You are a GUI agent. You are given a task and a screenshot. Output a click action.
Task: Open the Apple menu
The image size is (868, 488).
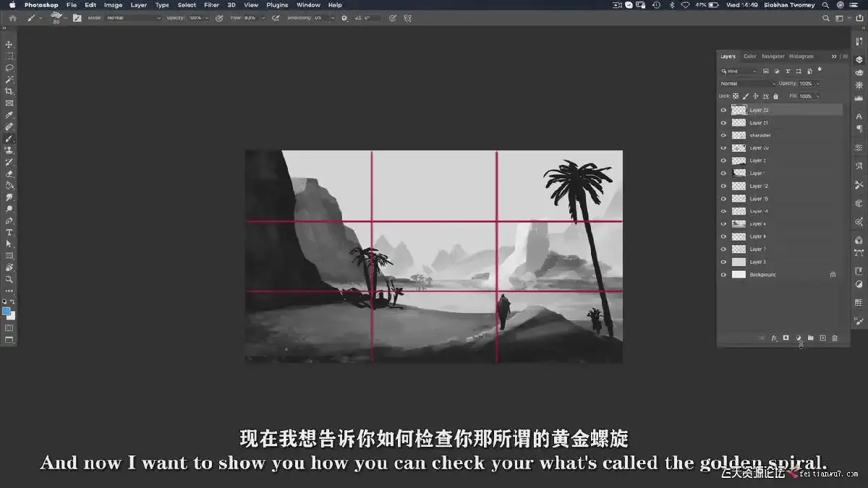pyautogui.click(x=12, y=5)
